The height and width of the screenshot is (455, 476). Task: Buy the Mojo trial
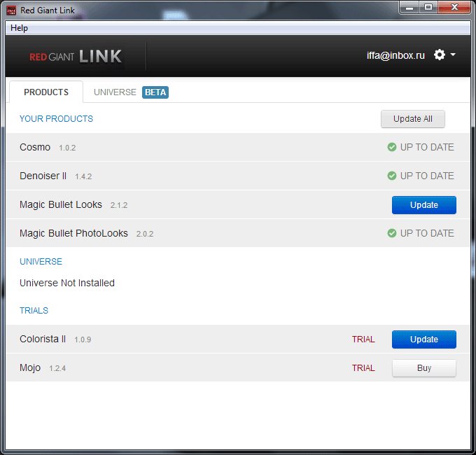(423, 368)
